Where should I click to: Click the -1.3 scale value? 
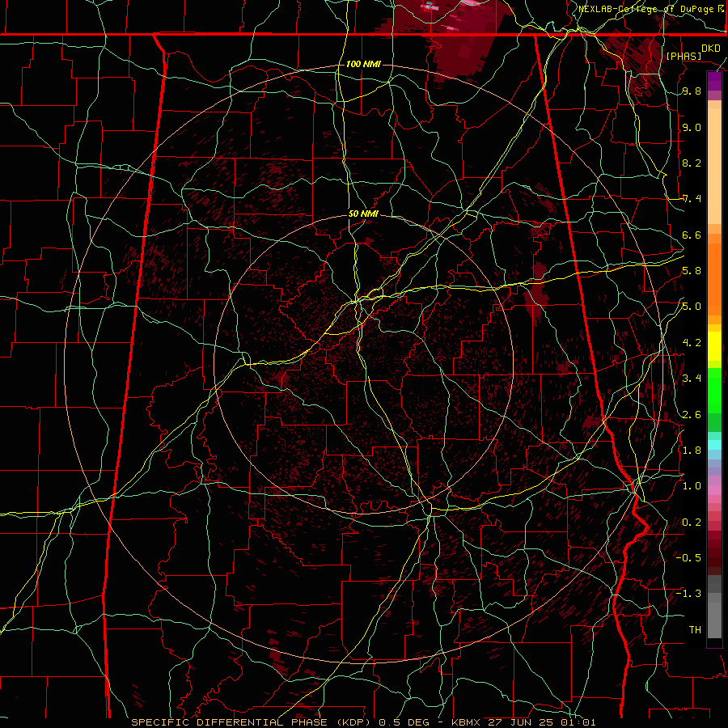688,594
